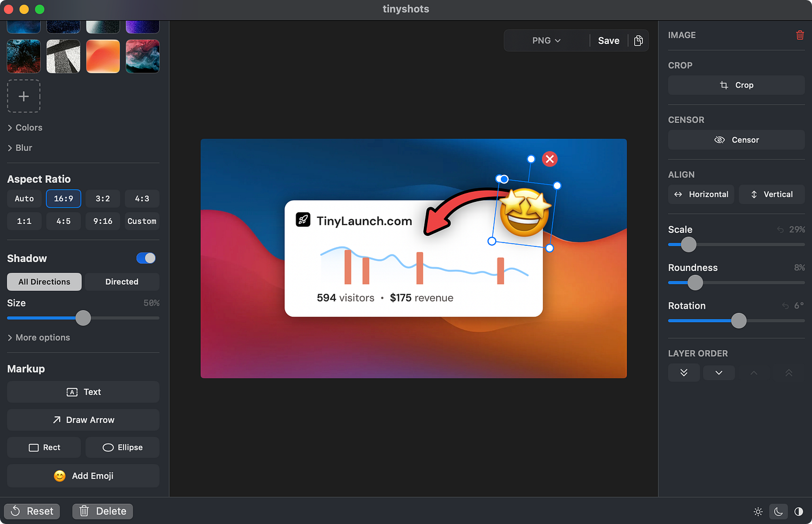The width and height of the screenshot is (812, 524).
Task: Toggle the Shadow switch off
Action: (146, 258)
